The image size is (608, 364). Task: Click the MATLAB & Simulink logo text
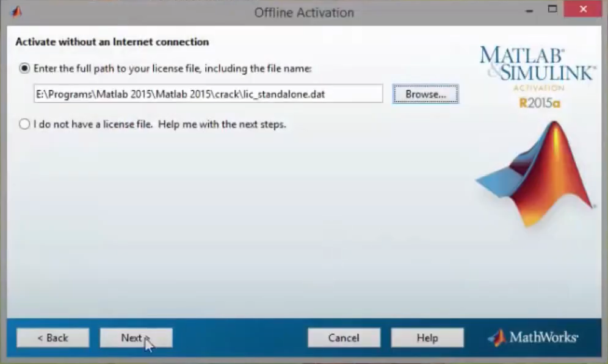pos(537,64)
